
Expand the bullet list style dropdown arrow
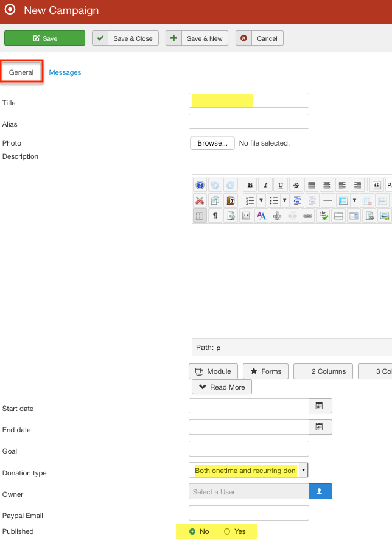click(x=284, y=200)
